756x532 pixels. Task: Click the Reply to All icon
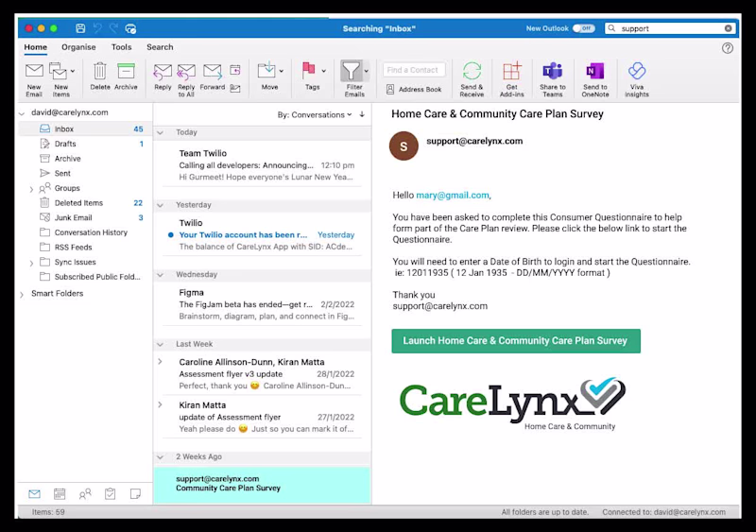pos(186,72)
